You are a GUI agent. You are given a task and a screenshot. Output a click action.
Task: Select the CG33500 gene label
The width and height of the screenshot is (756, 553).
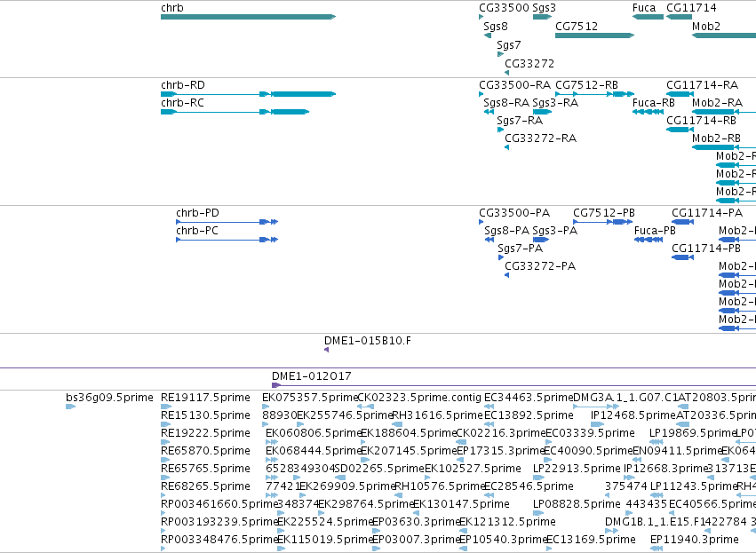click(x=504, y=8)
